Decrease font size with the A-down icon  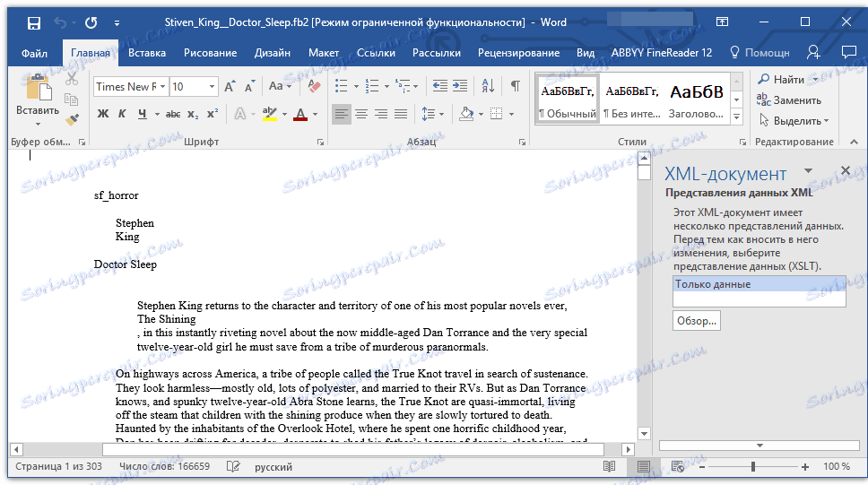(249, 86)
